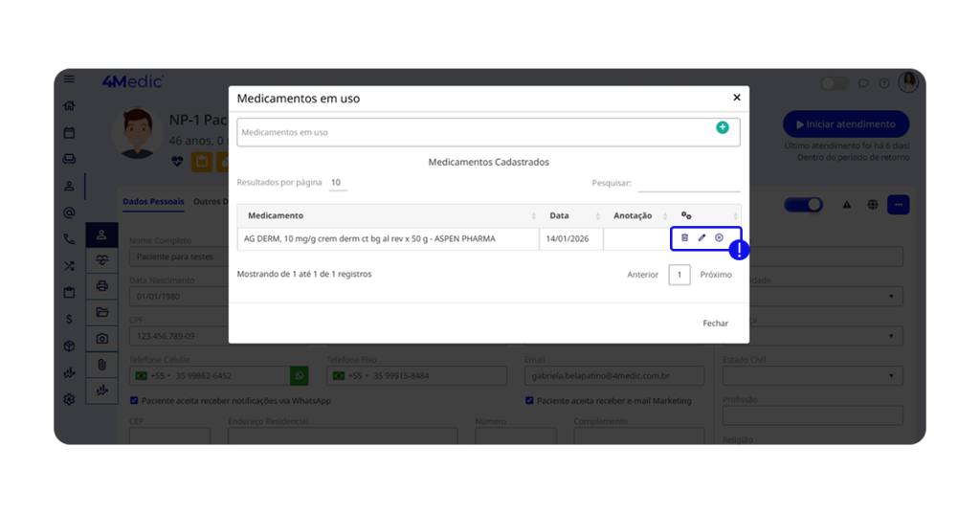
Task: Edit the AG DERM entry with pencil icon
Action: tap(702, 237)
